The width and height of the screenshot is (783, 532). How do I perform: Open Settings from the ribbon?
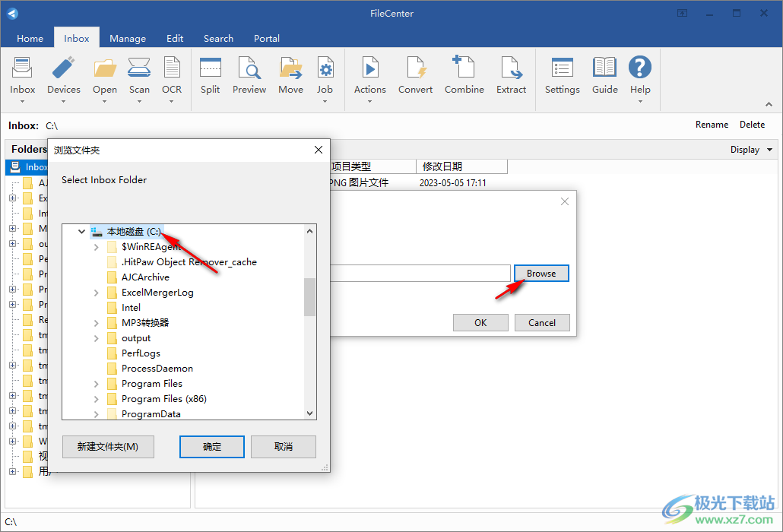[x=563, y=74]
